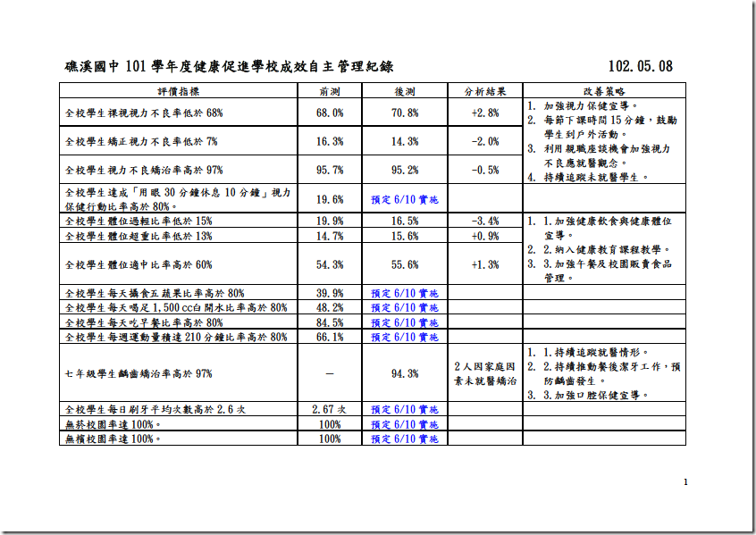Click the post-test value 16.5%
This screenshot has width=756, height=535.
point(405,221)
